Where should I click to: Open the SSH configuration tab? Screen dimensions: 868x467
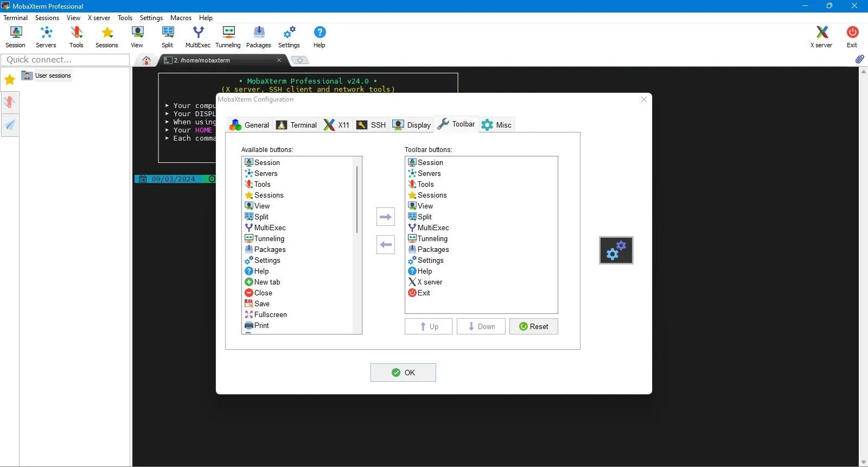(x=371, y=125)
